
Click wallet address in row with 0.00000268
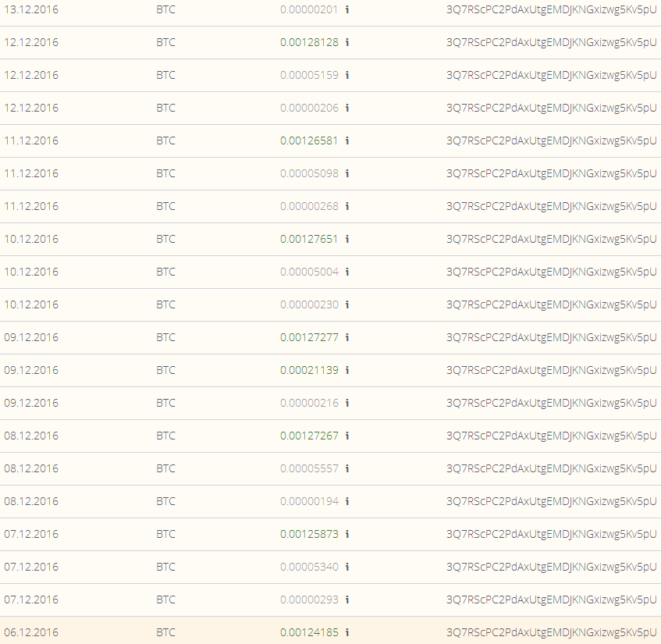pyautogui.click(x=552, y=206)
